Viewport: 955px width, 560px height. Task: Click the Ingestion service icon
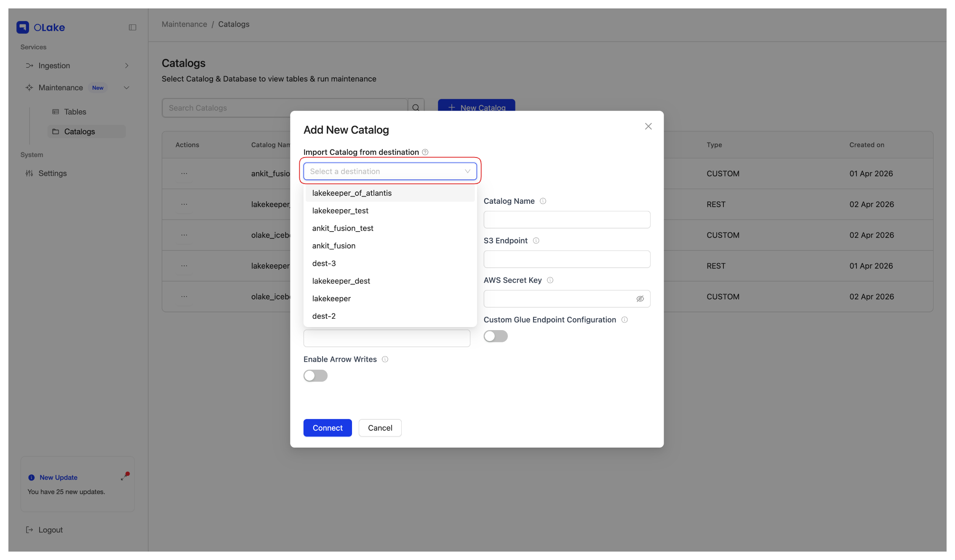point(29,65)
